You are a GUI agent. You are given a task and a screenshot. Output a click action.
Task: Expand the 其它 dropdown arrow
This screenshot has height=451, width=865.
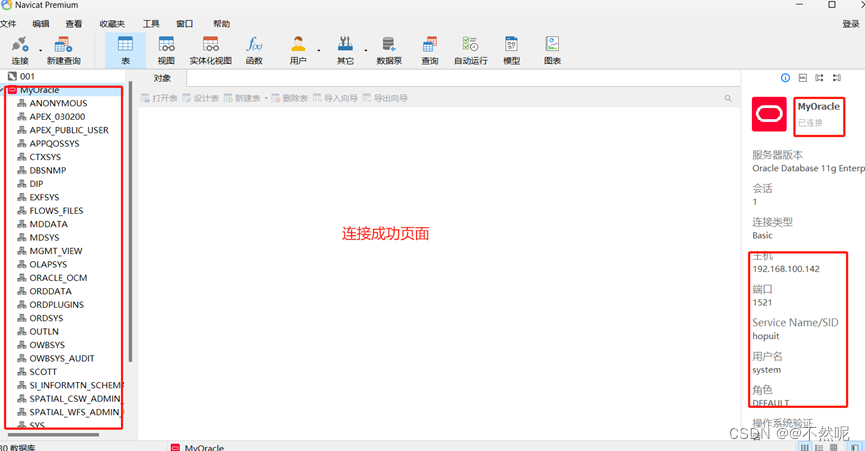(x=365, y=50)
